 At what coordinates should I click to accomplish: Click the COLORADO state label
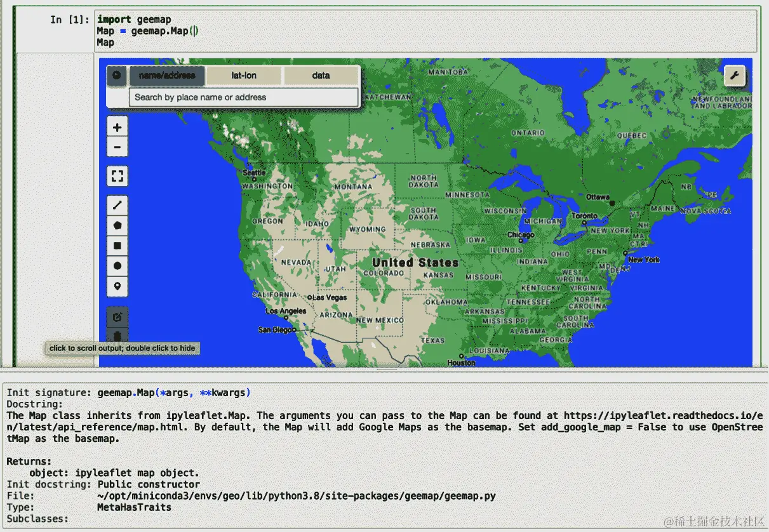coord(382,274)
